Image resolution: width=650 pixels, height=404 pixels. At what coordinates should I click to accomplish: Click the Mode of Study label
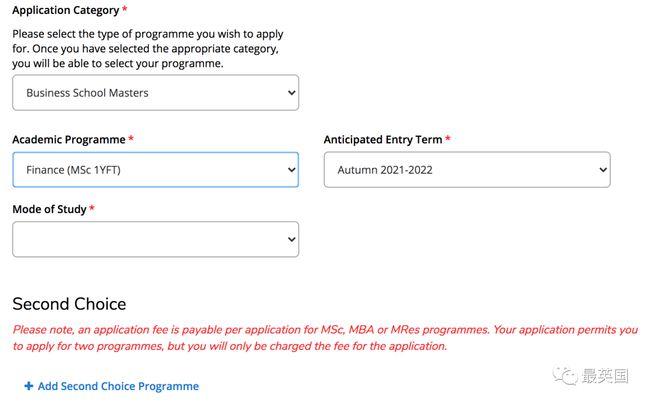[x=49, y=210]
